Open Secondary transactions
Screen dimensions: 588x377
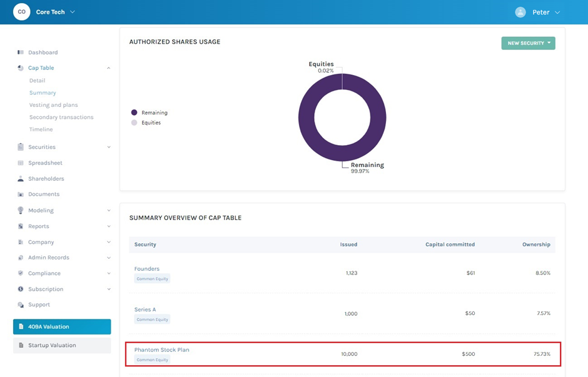pos(61,117)
